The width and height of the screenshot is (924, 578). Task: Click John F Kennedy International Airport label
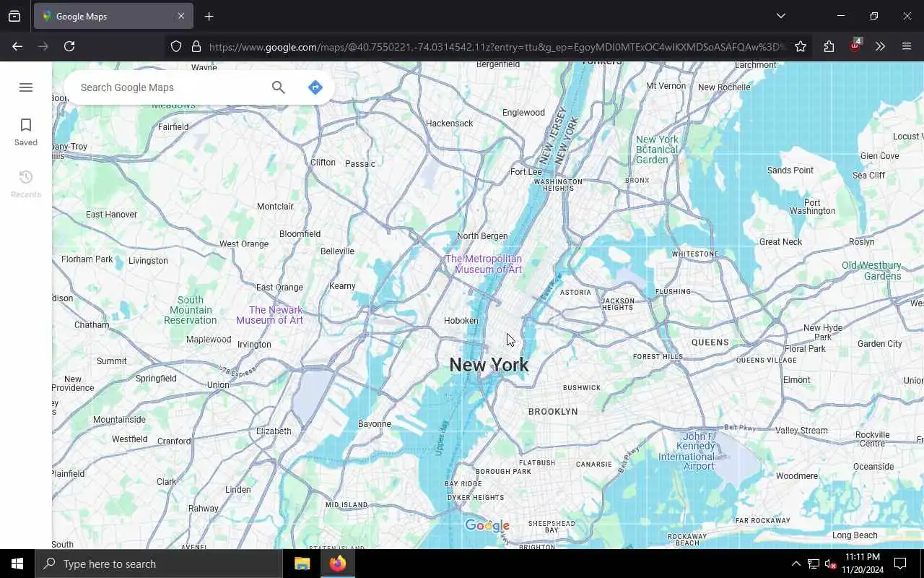pos(686,452)
